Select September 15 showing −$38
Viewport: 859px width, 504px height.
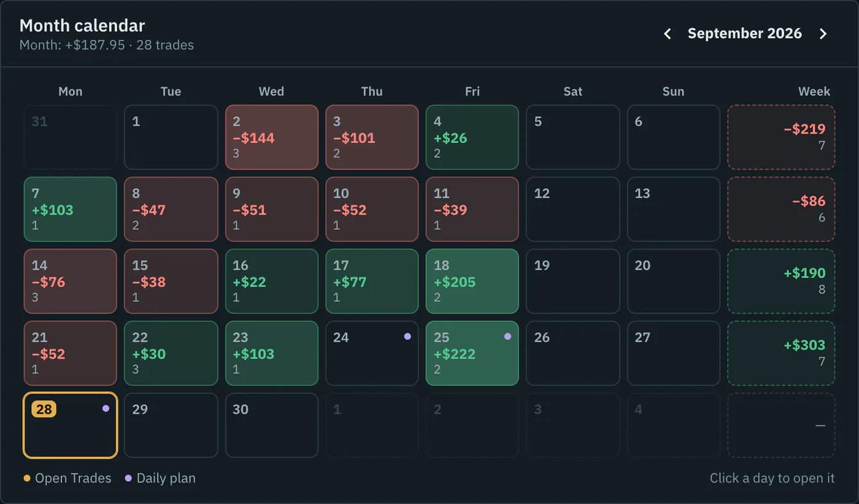click(x=171, y=281)
